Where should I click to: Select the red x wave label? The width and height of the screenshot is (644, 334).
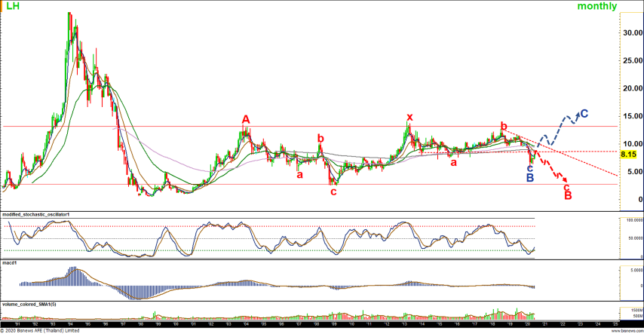click(x=409, y=117)
